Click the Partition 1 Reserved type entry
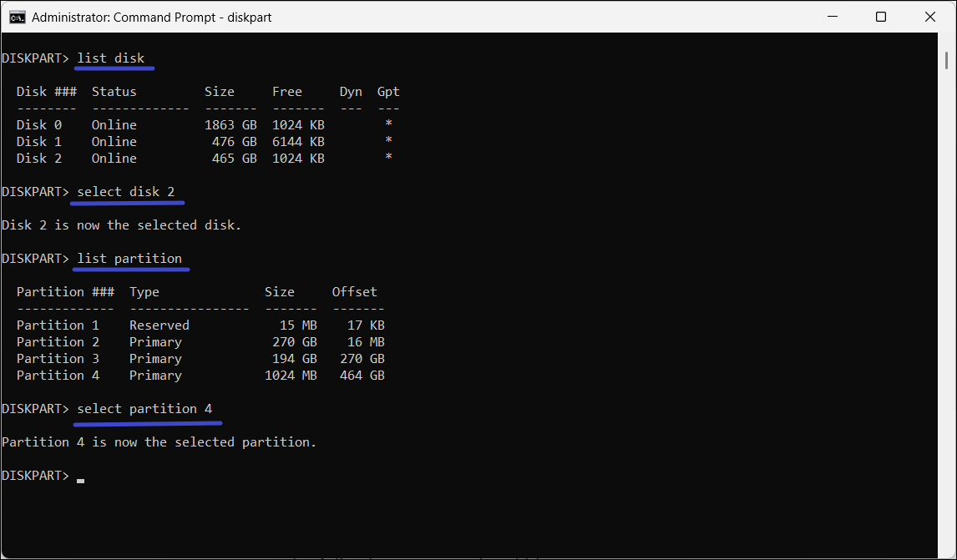The width and height of the screenshot is (957, 560). [159, 325]
